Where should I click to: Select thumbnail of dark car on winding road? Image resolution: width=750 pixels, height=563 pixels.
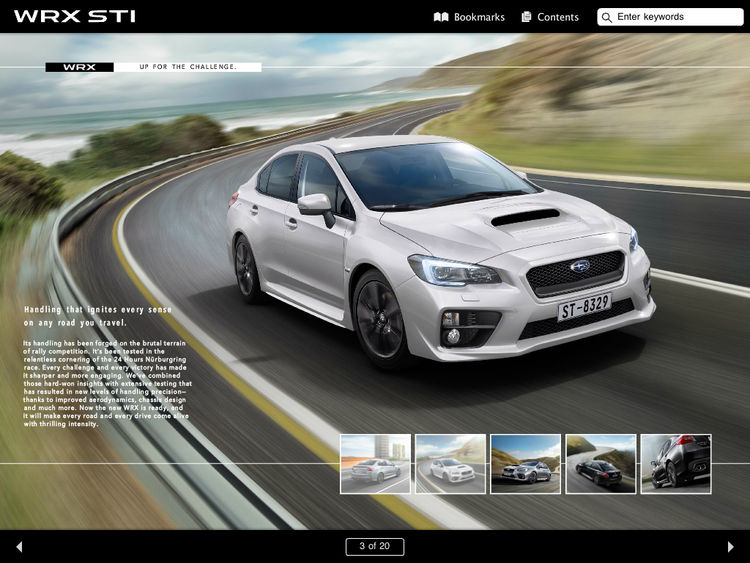[x=600, y=464]
